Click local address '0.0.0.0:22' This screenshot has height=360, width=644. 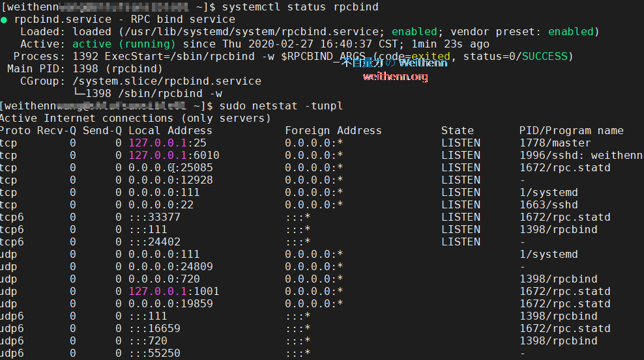tap(160, 204)
